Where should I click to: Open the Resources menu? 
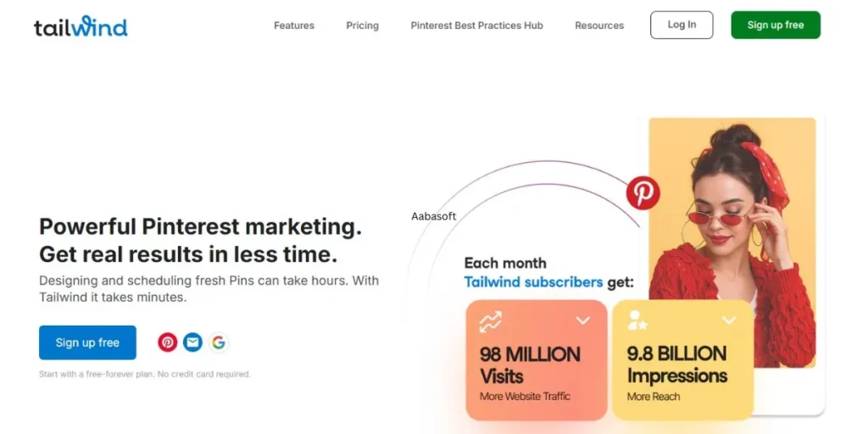coord(599,25)
